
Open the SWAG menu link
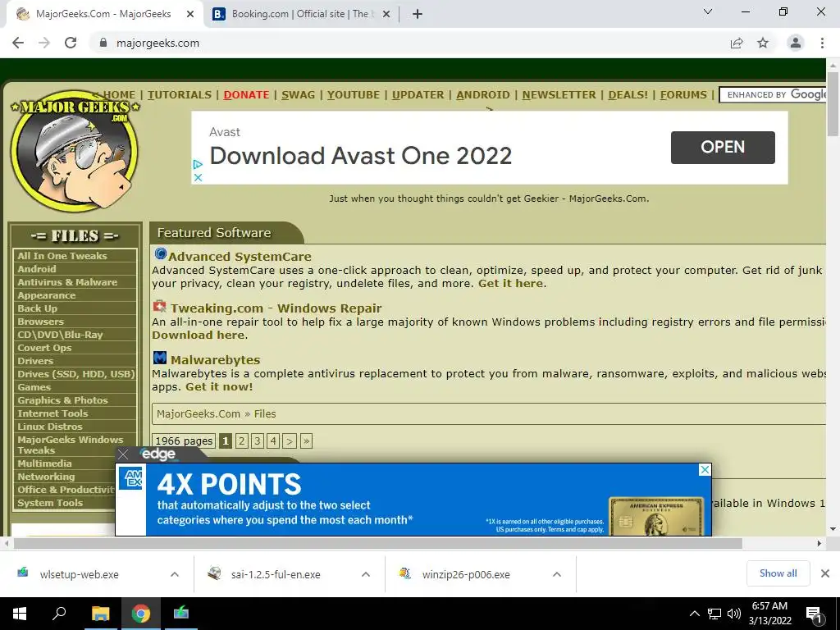point(299,95)
